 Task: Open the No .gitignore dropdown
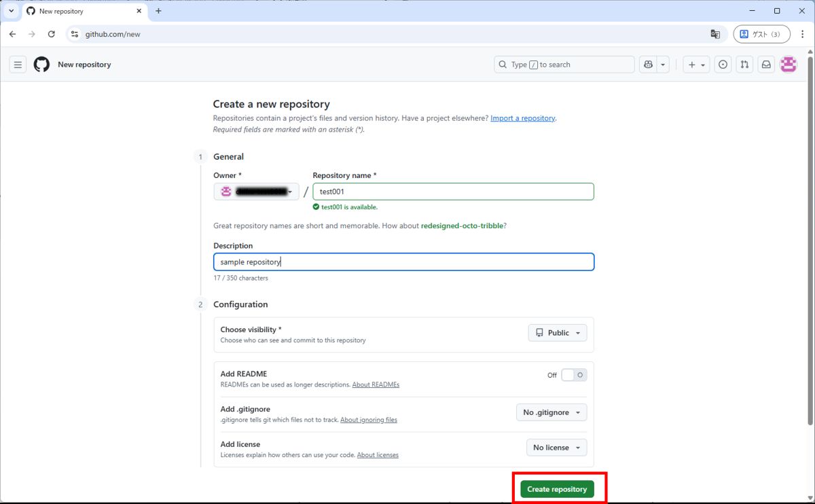pyautogui.click(x=551, y=412)
